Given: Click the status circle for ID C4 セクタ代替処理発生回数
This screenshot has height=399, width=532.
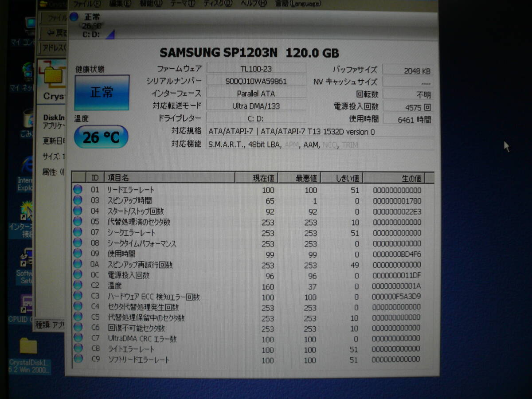Looking at the screenshot, I should 78,306.
